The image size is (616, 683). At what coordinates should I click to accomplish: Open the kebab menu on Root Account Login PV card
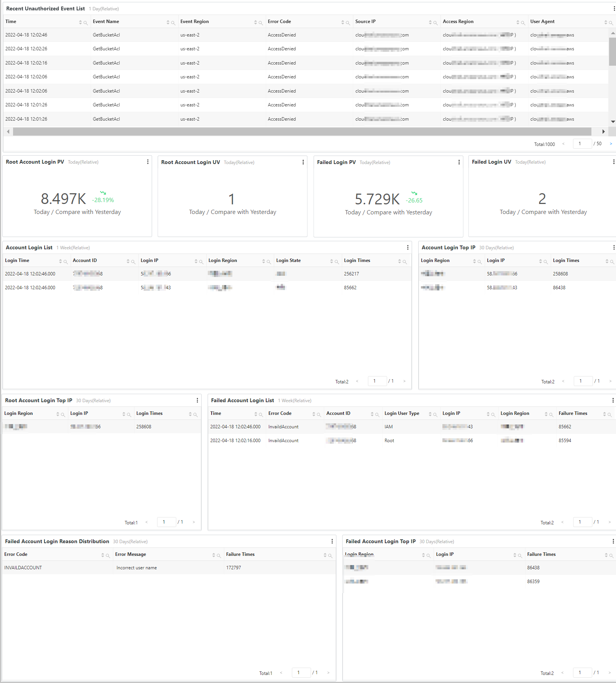(x=148, y=162)
